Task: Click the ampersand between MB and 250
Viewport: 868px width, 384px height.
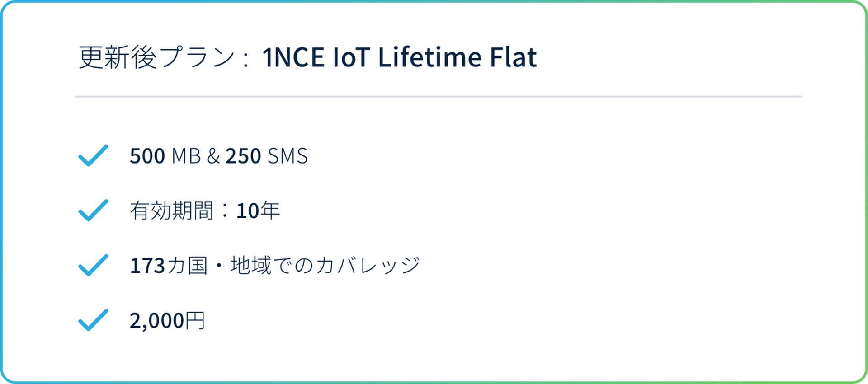Action: coord(213,156)
